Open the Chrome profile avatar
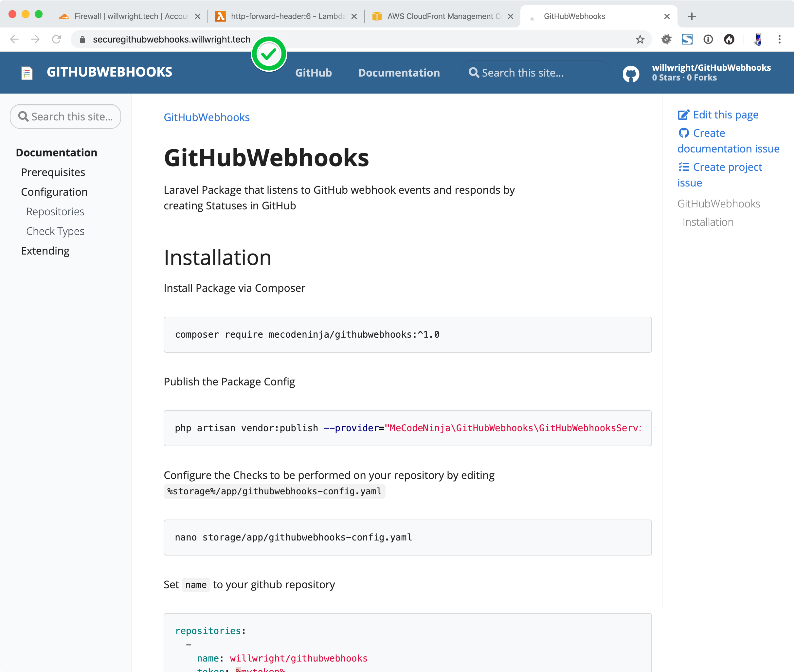The height and width of the screenshot is (672, 794). [758, 39]
